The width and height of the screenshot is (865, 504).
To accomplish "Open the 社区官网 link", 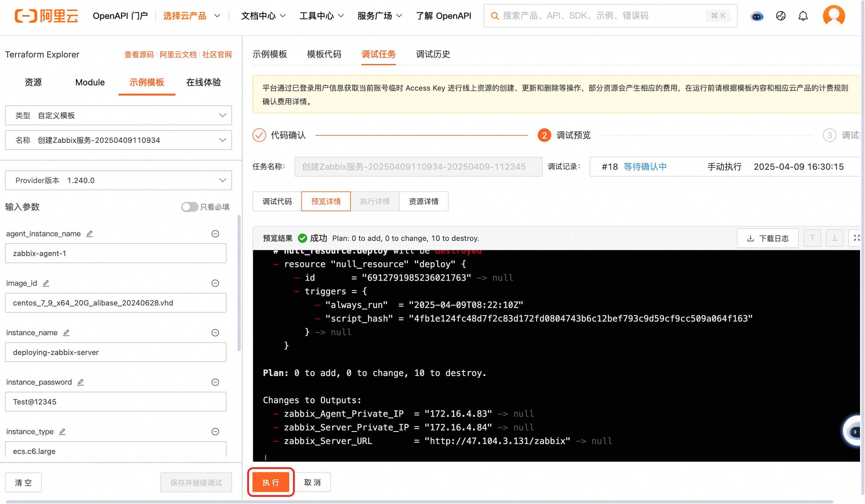I will click(217, 54).
